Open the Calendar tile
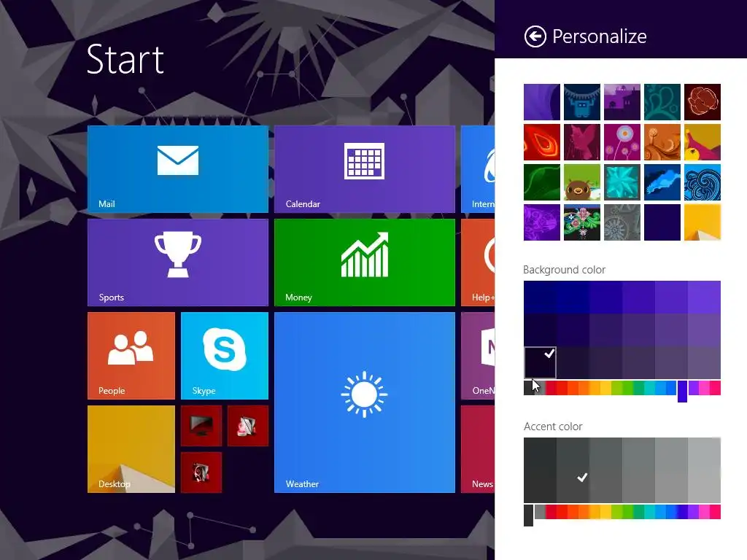747x560 pixels. click(365, 169)
